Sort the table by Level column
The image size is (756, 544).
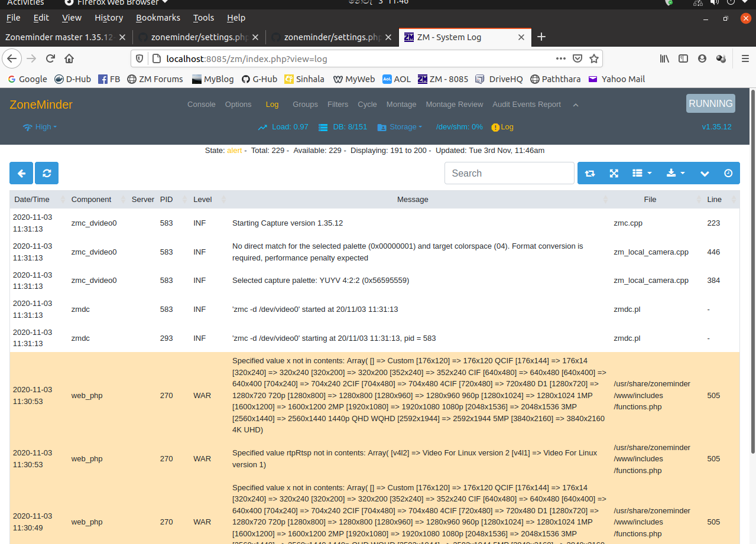coord(209,200)
